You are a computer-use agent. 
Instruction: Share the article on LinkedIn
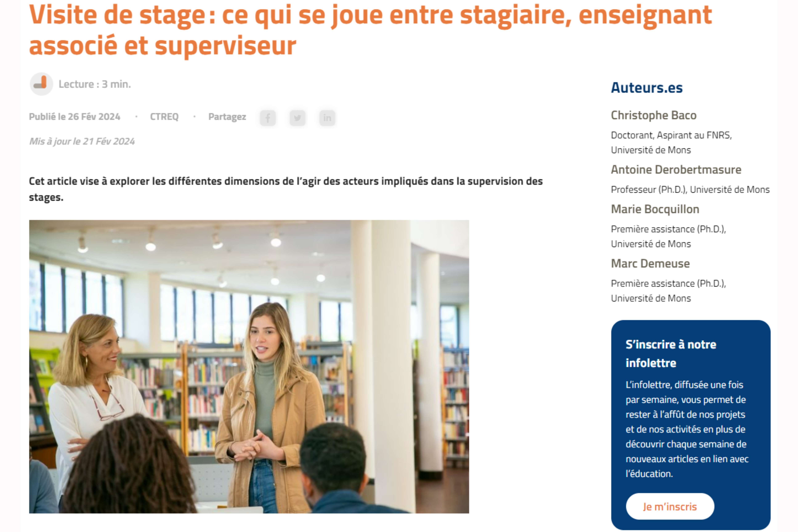coord(327,118)
